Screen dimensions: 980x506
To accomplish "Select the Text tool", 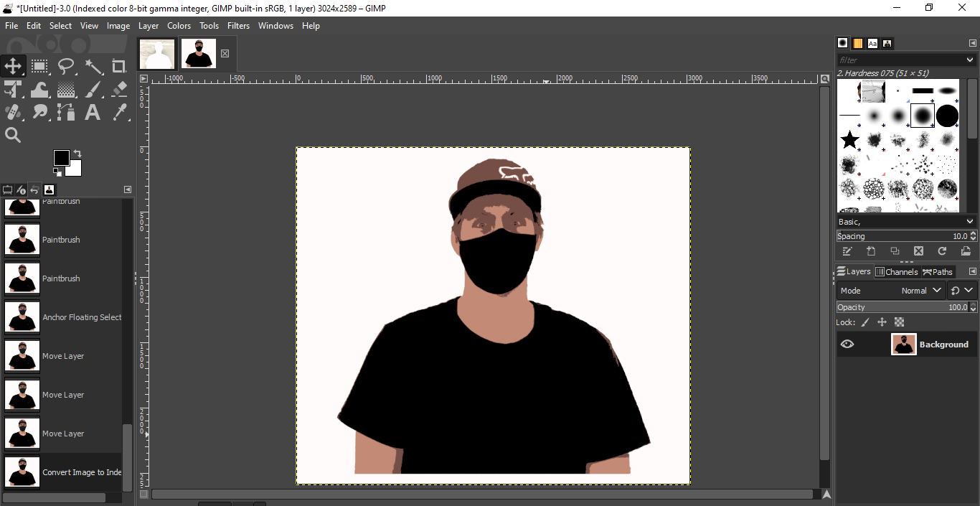I will 93,112.
